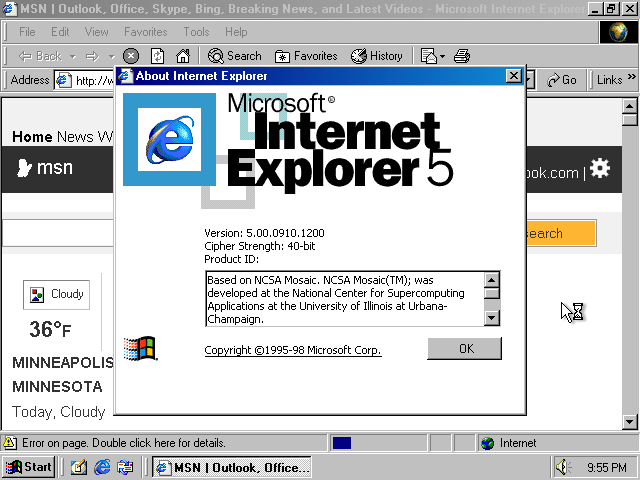640x480 pixels.
Task: Launch Outlook Express from quick launch
Action: pyautogui.click(x=125, y=467)
